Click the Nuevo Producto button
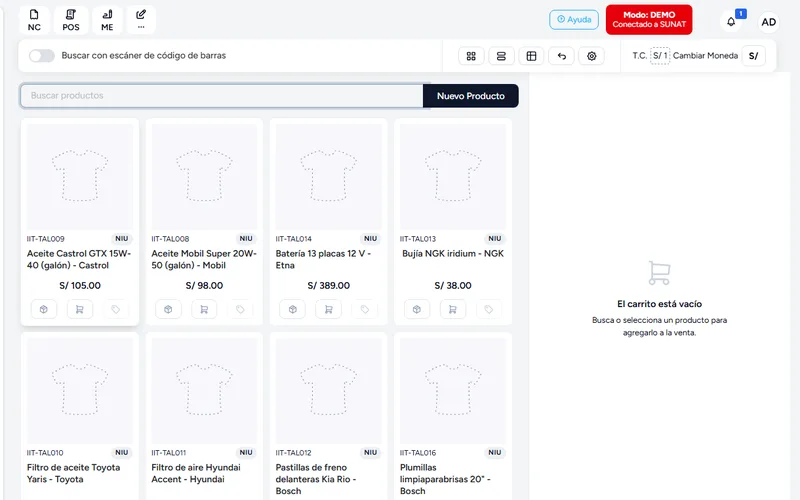The height and width of the screenshot is (500, 800). 470,96
